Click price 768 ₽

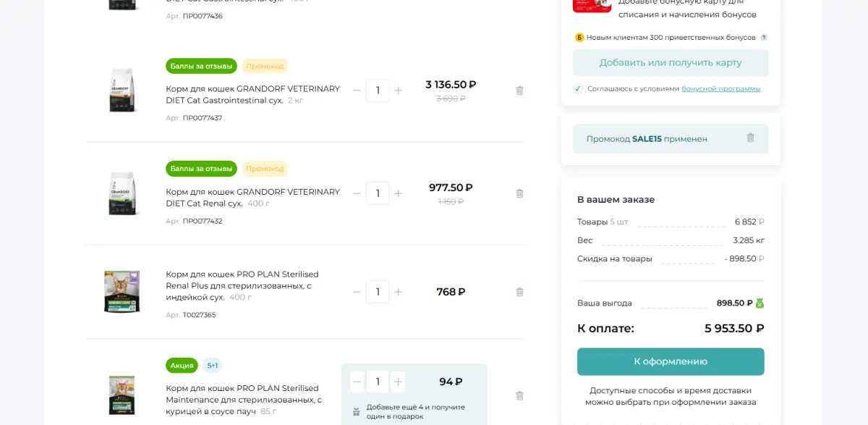451,292
